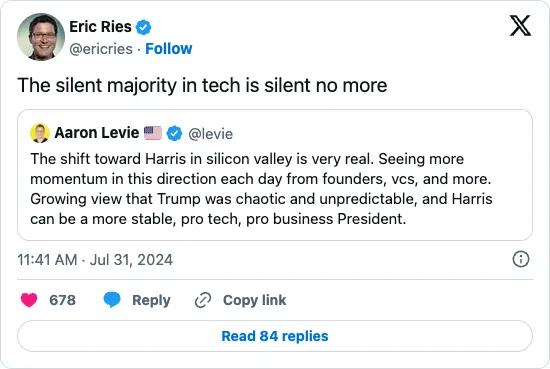The image size is (550, 369).
Task: Click the blue reply bubble icon
Action: (x=112, y=300)
